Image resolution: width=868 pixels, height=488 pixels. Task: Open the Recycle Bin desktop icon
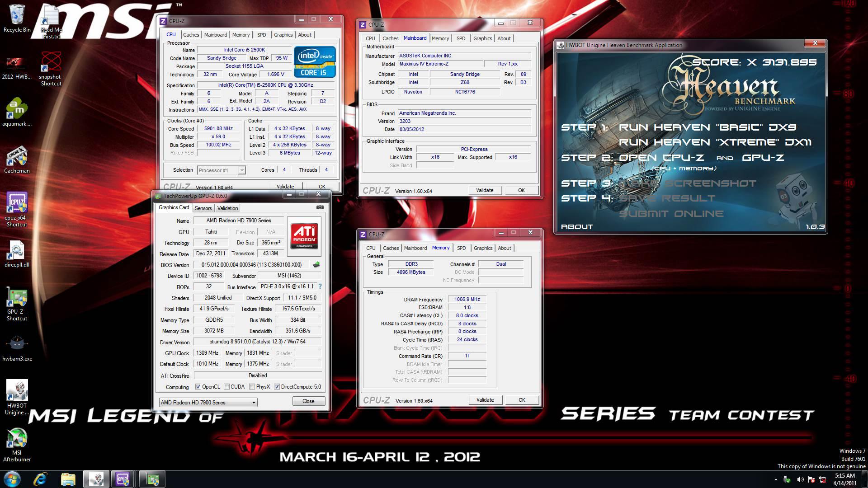(17, 19)
